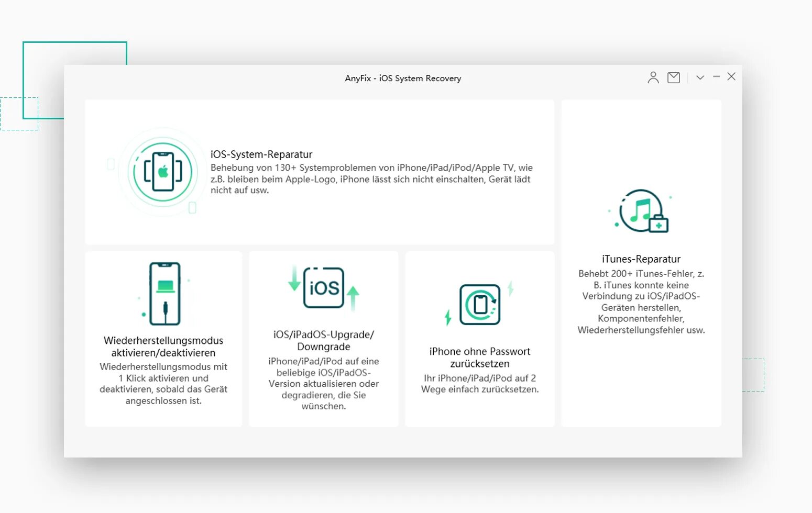Click the text Behebt 200+ iTunes-Fehler
812x513 pixels.
click(641, 302)
